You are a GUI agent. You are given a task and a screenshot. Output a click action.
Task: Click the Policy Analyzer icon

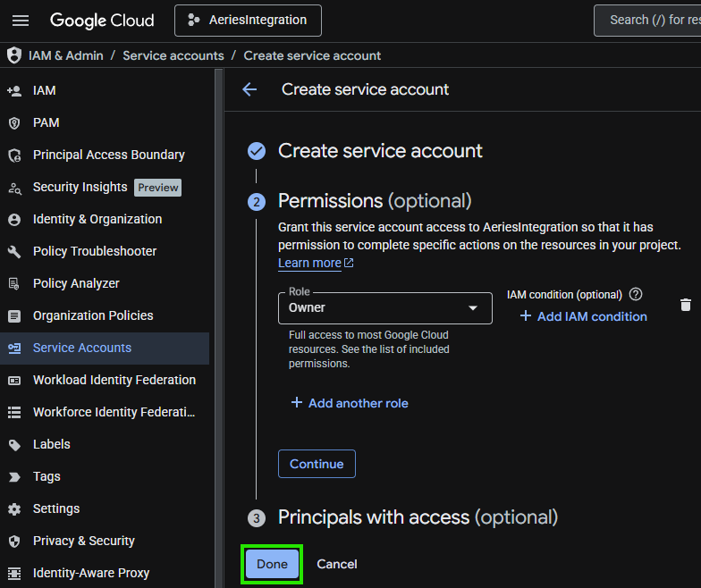tap(14, 284)
